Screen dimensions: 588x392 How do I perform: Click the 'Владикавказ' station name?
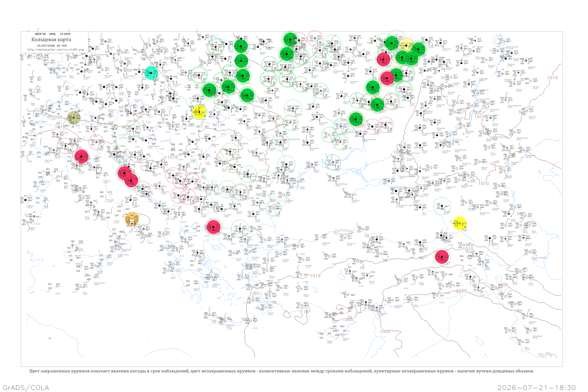(485, 213)
